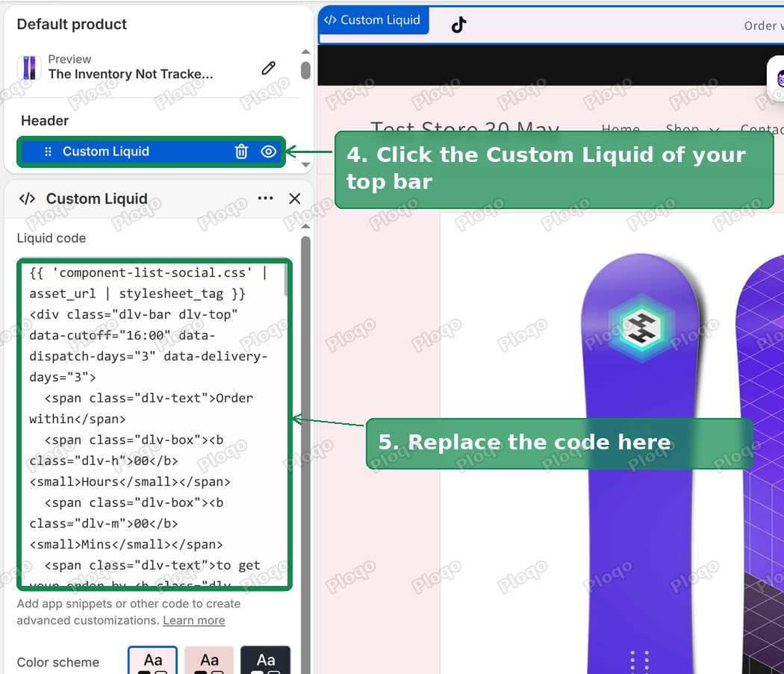Grab the drag handle of Custom Liquid row
Viewport: 784px width, 674px height.
tap(48, 152)
